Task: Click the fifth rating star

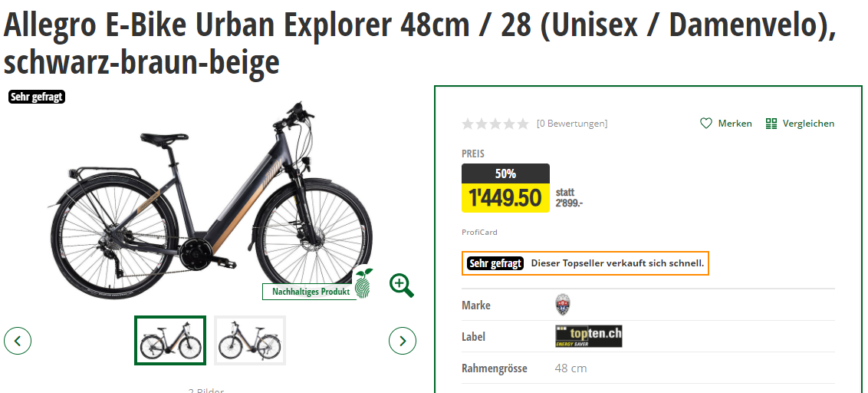Action: click(523, 124)
